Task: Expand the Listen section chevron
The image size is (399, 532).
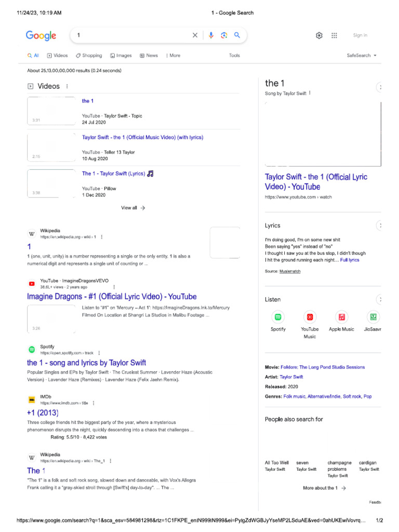Action: (x=379, y=299)
